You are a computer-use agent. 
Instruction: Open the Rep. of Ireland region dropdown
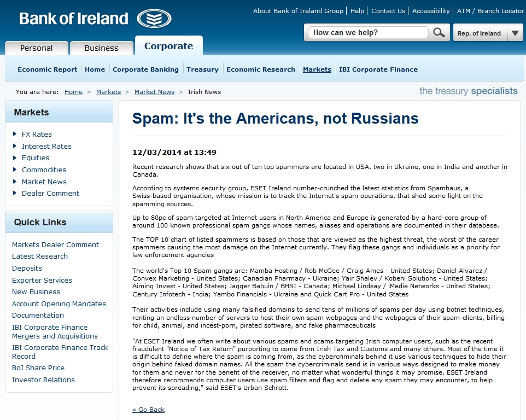pos(515,33)
